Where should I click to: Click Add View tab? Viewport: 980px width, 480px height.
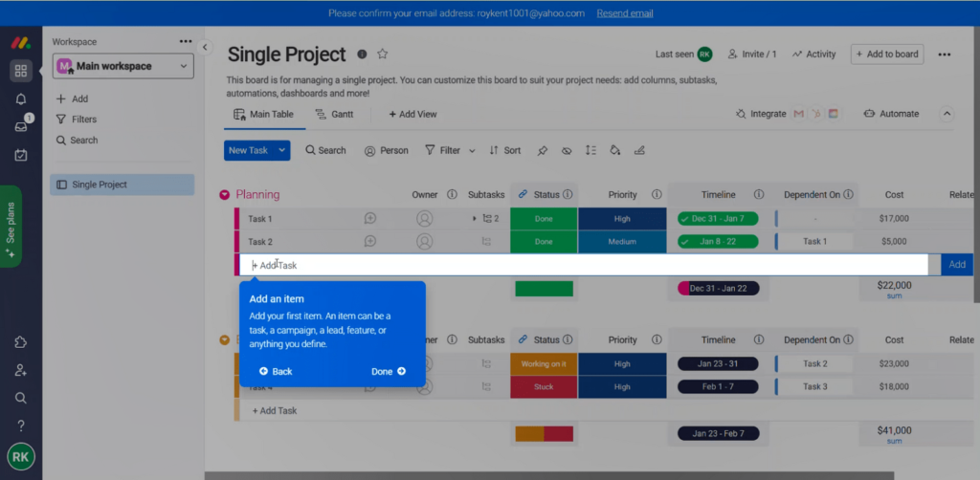[x=412, y=114]
